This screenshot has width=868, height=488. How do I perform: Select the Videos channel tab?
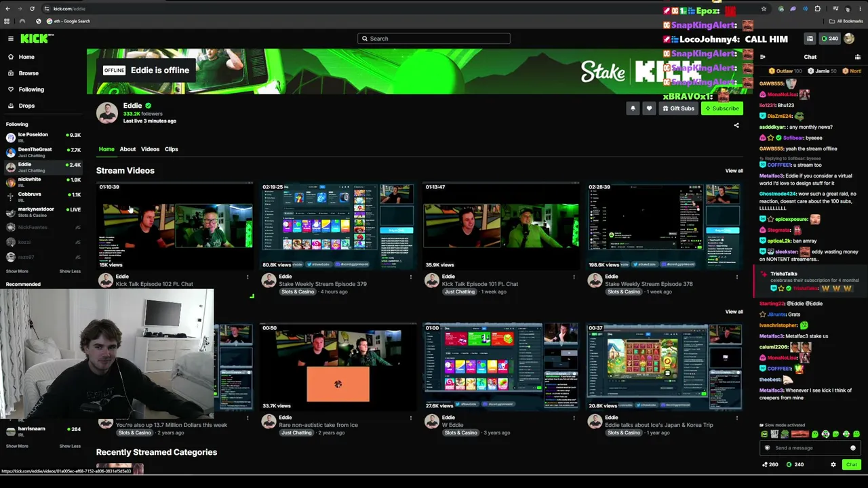(x=150, y=149)
